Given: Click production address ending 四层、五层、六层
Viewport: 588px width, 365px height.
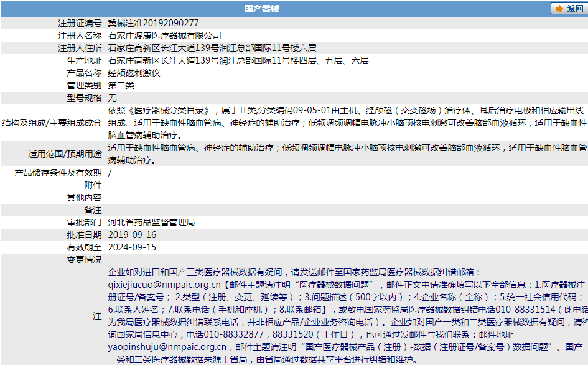Looking at the screenshot, I should pos(238,60).
